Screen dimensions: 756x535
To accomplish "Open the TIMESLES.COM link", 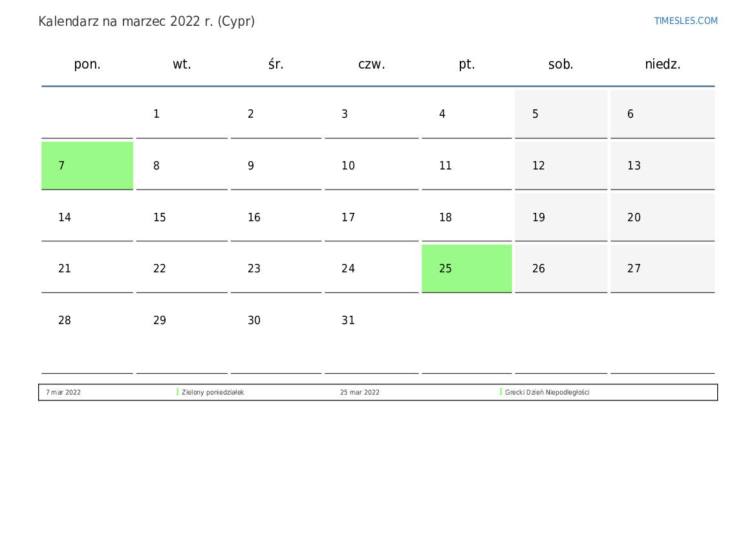I will [x=686, y=21].
